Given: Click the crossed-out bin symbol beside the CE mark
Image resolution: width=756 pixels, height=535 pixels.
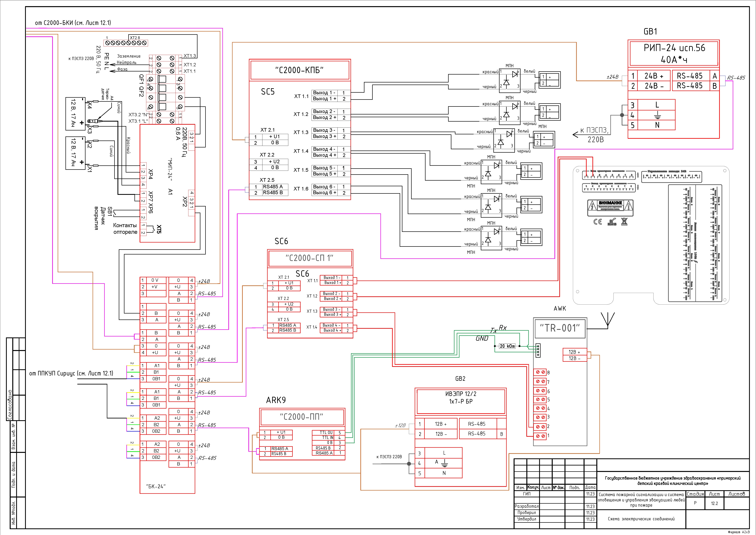Looking at the screenshot, I should pyautogui.click(x=624, y=221).
